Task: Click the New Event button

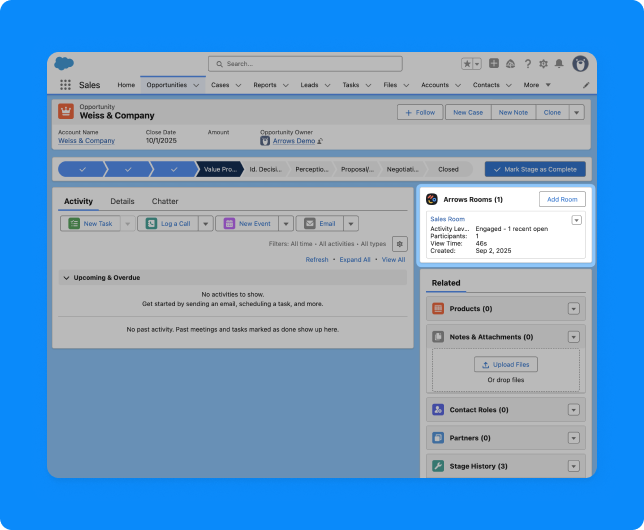Action: (x=247, y=224)
